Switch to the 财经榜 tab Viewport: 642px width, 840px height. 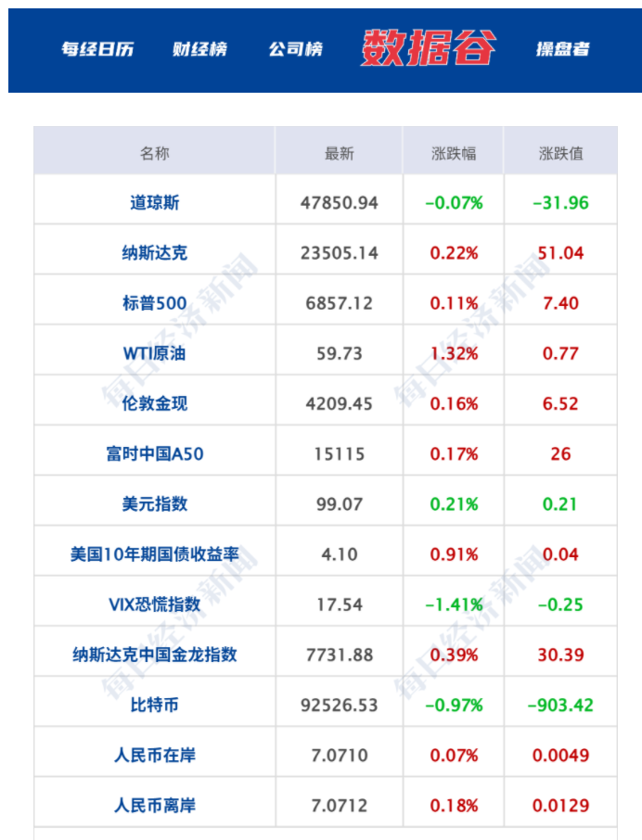click(199, 49)
